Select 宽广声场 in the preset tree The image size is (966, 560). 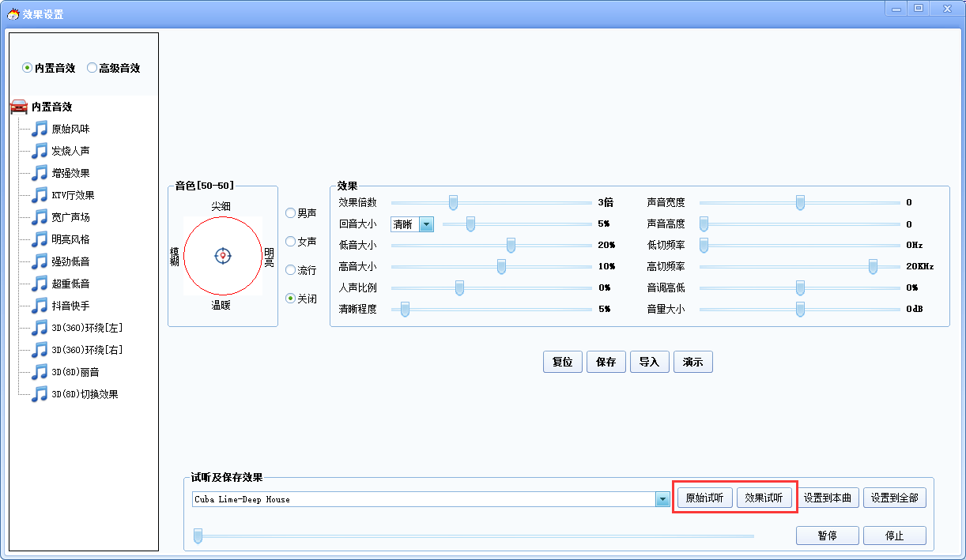click(x=70, y=217)
